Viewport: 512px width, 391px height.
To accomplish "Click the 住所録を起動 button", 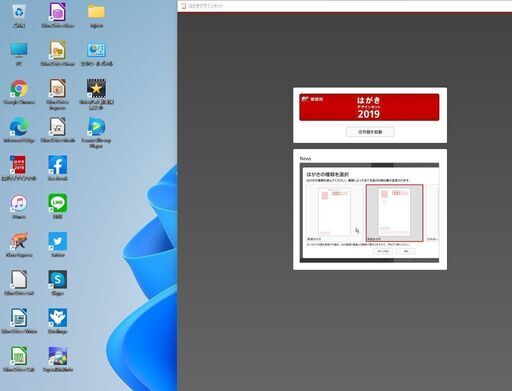I will click(370, 132).
